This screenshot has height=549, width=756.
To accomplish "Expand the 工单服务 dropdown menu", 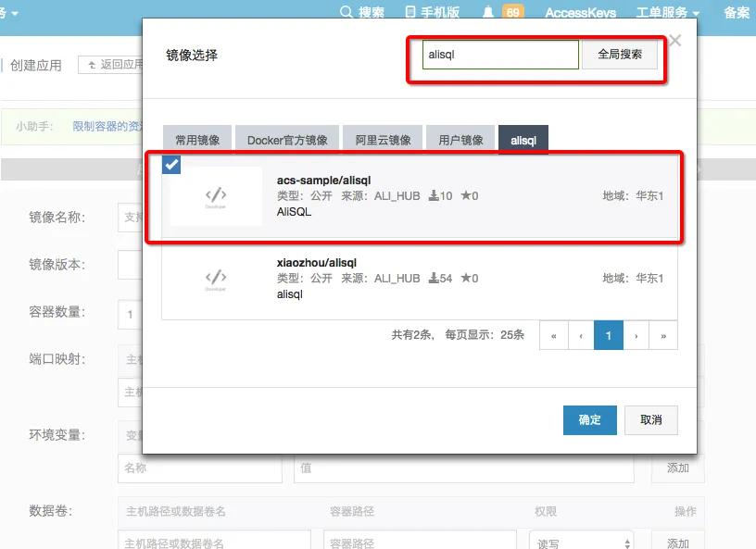I will [x=667, y=13].
